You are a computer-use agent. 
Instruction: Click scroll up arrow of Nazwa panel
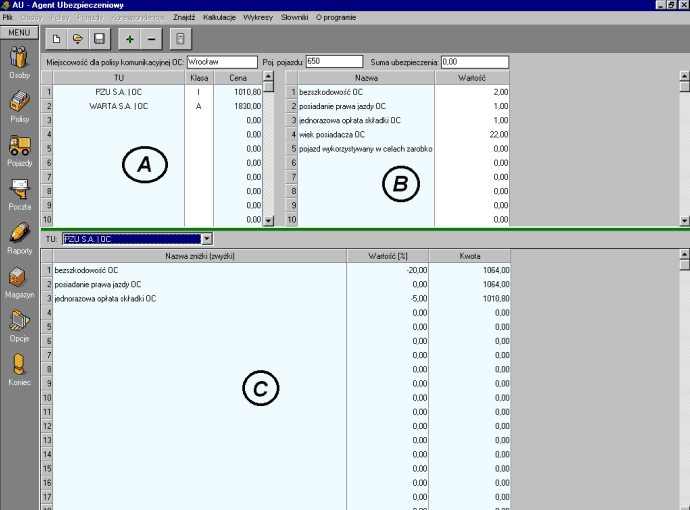tap(684, 76)
